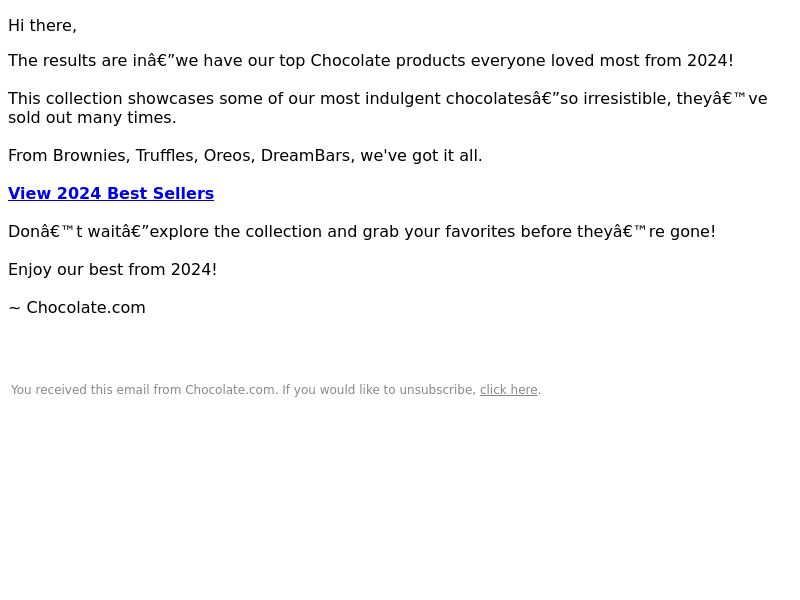
Task: Follow the unsubscribe 'click here' link
Action: point(509,390)
